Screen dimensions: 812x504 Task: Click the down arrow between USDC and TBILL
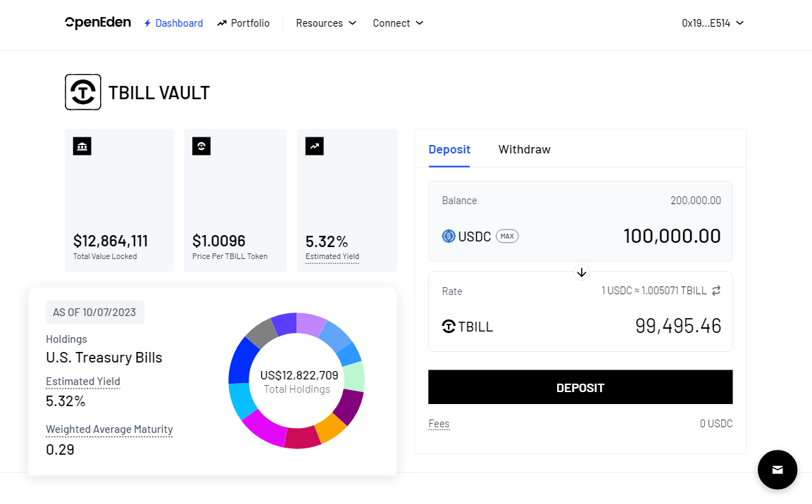tap(582, 272)
